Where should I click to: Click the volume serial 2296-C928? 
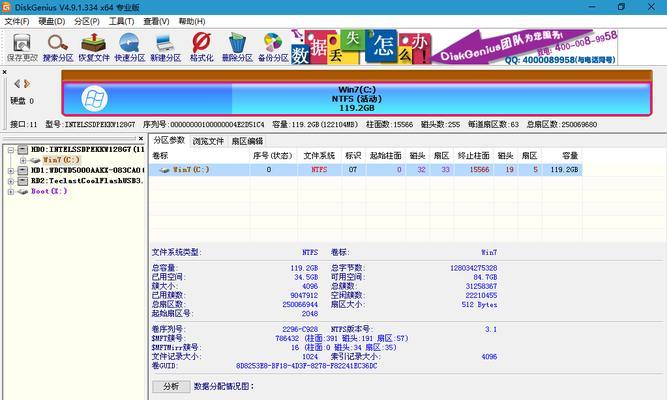coord(300,329)
